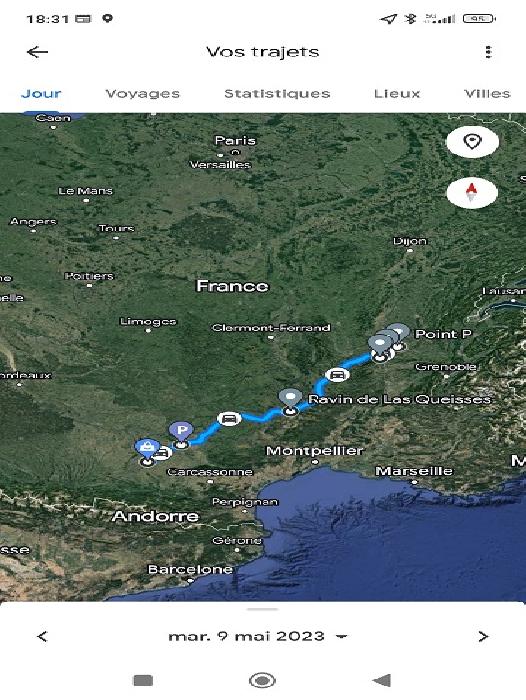Tap the blue shopping bag marker
Screen dimensions: 526x700
[x=147, y=449]
